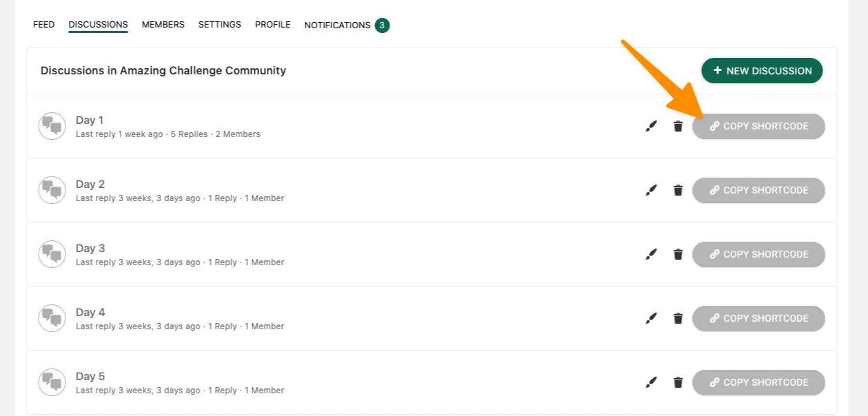View the Notifications tab
This screenshot has width=868, height=416.
click(337, 25)
